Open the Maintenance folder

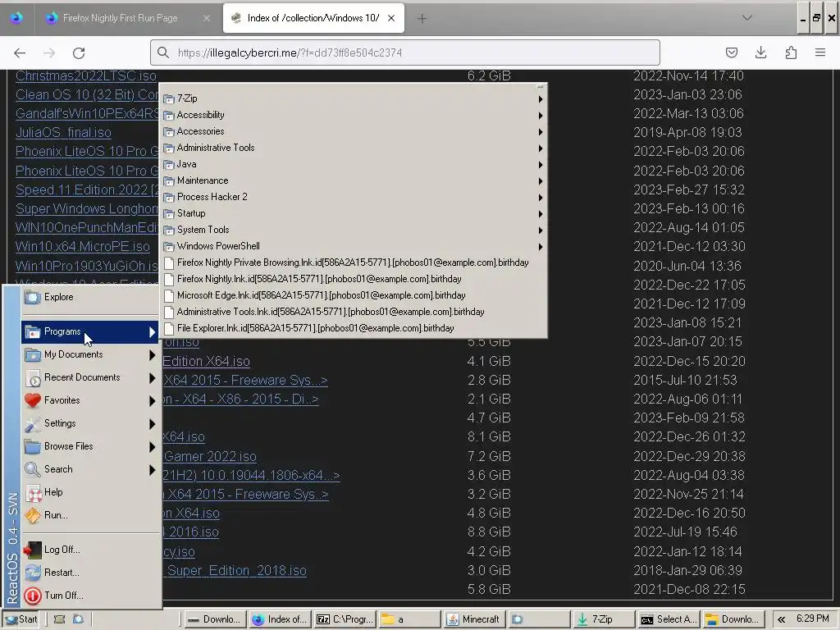pyautogui.click(x=354, y=180)
